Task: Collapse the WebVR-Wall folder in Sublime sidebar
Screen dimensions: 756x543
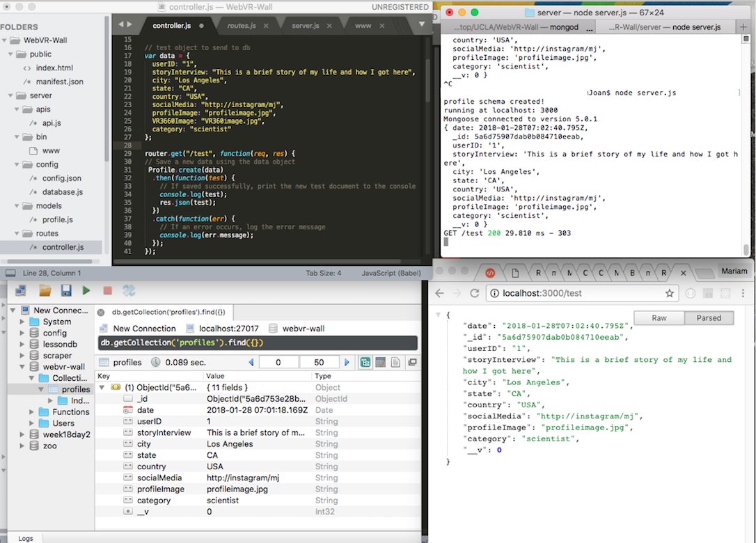Action: pos(5,40)
